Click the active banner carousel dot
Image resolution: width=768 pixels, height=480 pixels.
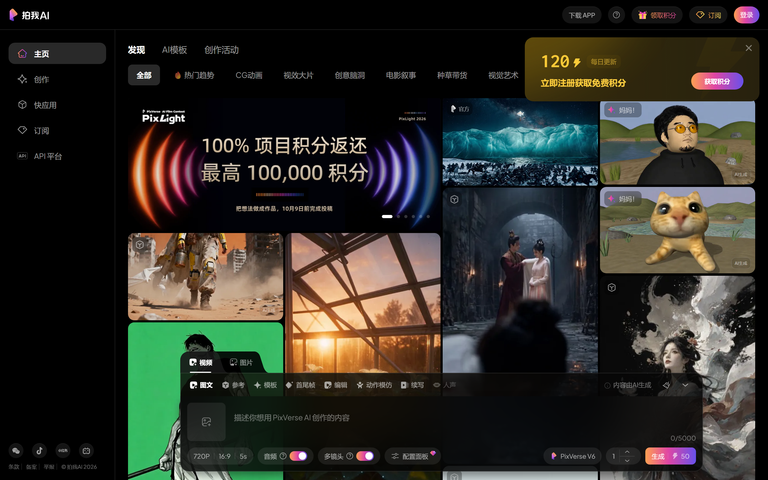(387, 216)
